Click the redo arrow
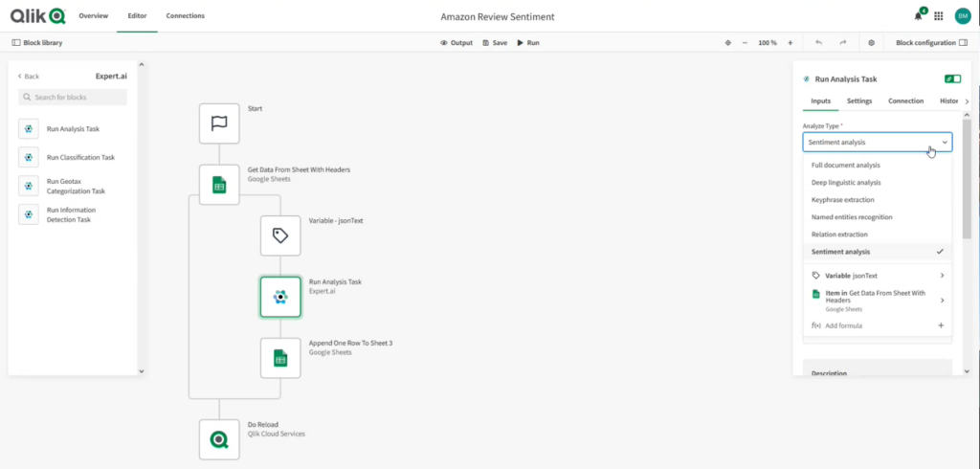Image resolution: width=980 pixels, height=469 pixels. coord(842,42)
